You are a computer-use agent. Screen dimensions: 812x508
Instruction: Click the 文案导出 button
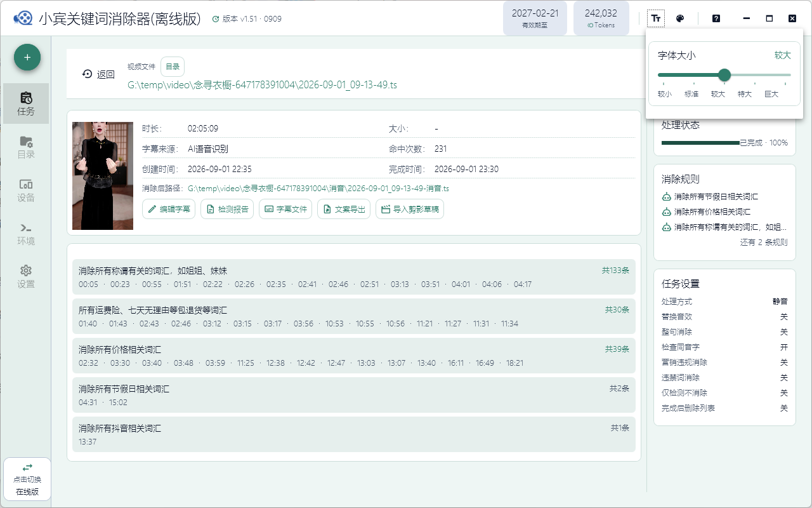[x=344, y=209]
